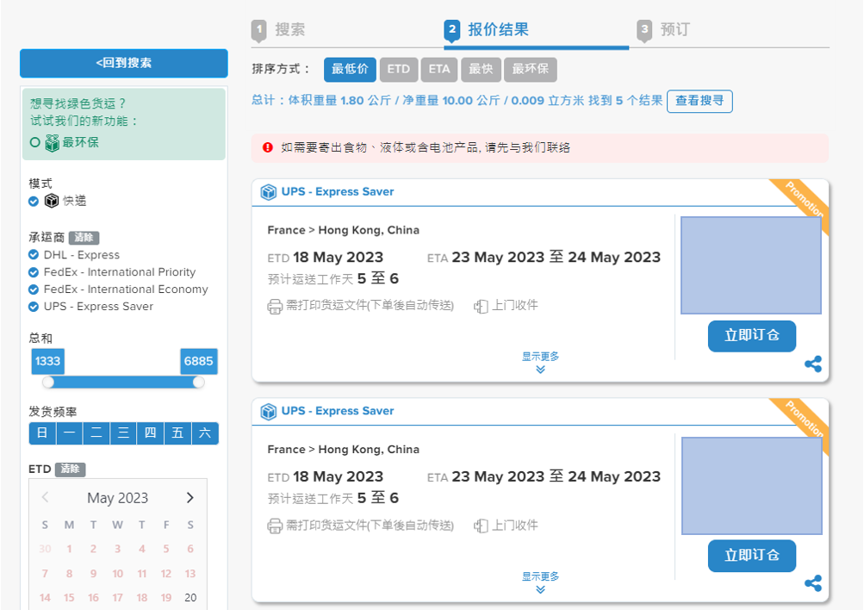Sort results by 最低价
The width and height of the screenshot is (864, 616).
[x=350, y=70]
